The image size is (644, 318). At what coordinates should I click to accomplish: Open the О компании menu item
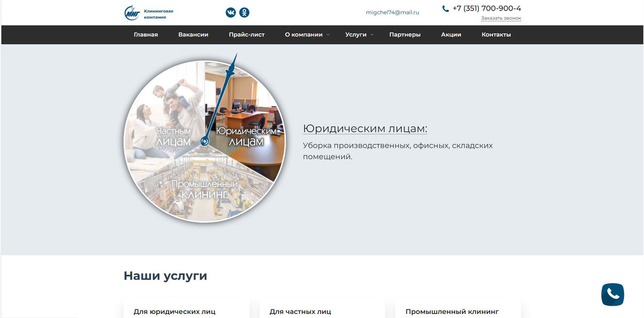(304, 35)
